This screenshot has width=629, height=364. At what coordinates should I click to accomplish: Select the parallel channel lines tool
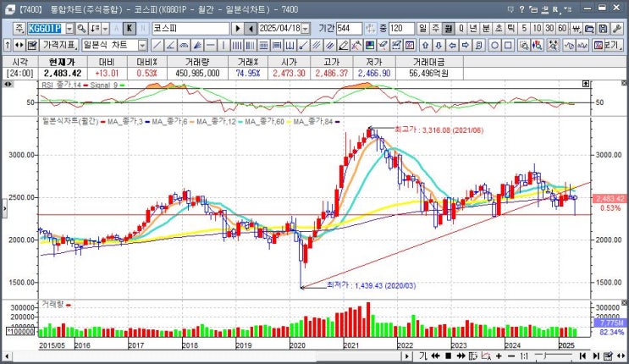[316, 46]
